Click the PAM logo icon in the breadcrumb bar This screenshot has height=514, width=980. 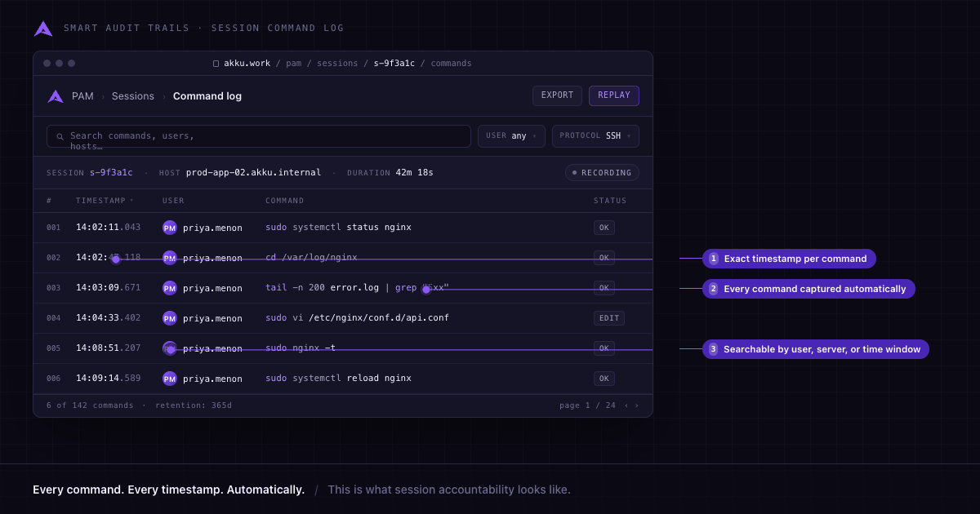click(x=56, y=96)
